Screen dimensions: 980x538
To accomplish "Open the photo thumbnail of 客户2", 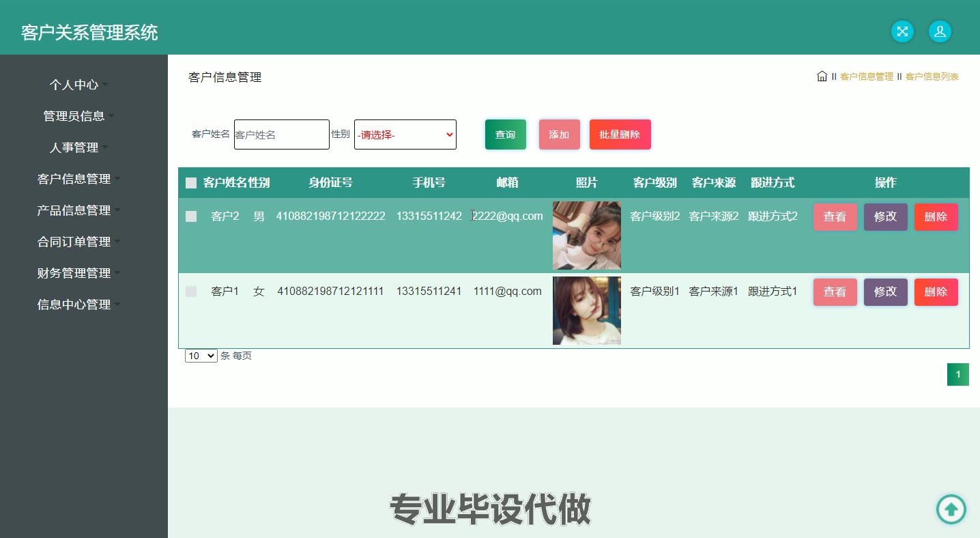I will 587,236.
